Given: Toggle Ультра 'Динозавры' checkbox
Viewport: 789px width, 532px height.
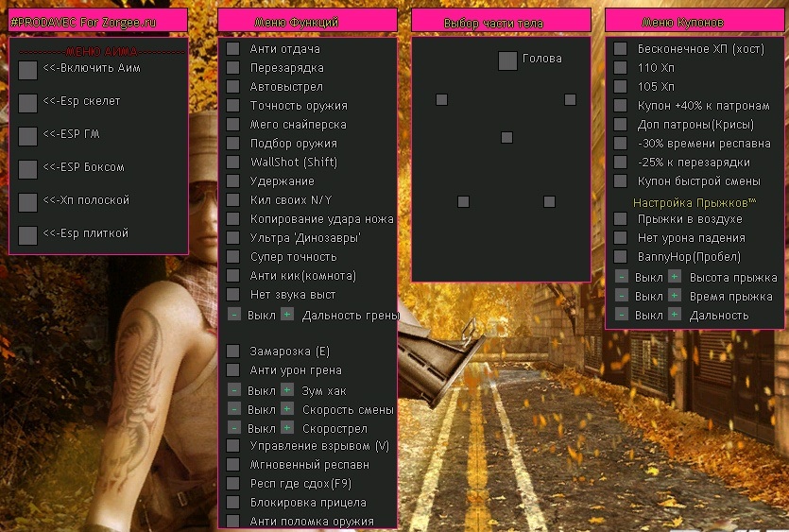Looking at the screenshot, I should coord(233,237).
